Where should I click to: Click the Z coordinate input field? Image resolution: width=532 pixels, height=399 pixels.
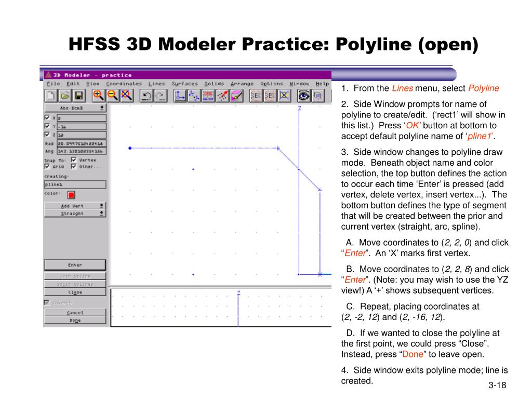pyautogui.click(x=82, y=135)
